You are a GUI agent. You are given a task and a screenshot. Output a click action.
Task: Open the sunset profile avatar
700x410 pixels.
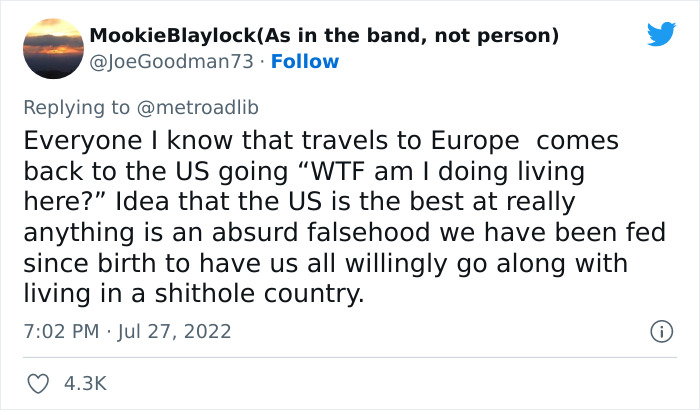click(52, 48)
